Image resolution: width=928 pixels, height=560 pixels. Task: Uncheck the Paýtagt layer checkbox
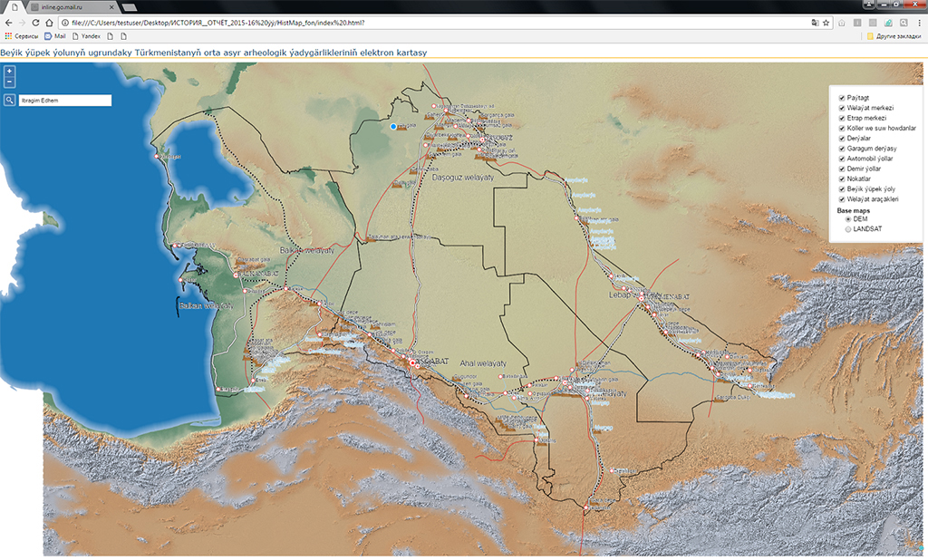click(x=842, y=97)
